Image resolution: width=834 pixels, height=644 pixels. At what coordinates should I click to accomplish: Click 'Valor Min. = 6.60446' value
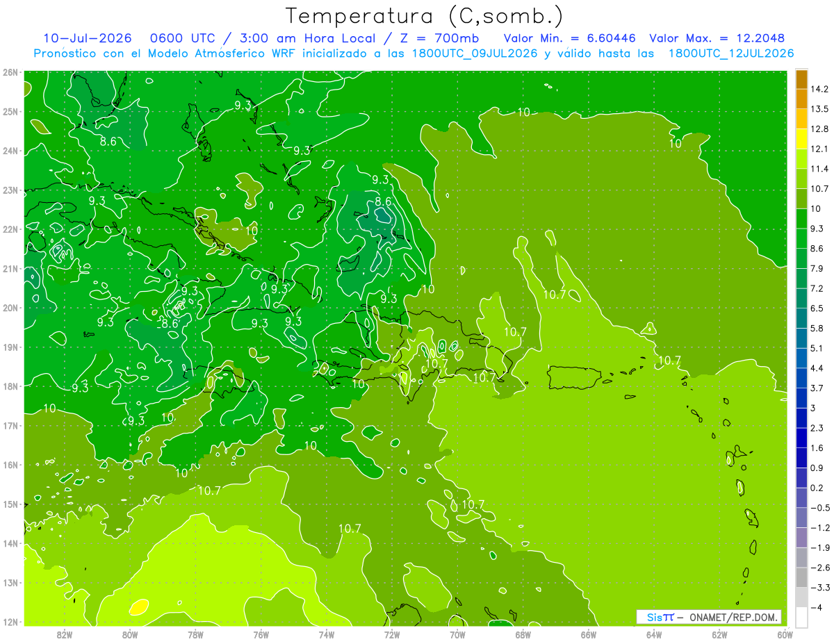pos(570,38)
